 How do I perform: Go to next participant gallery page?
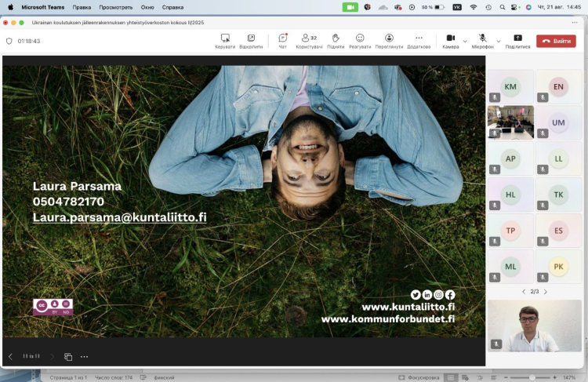click(546, 292)
